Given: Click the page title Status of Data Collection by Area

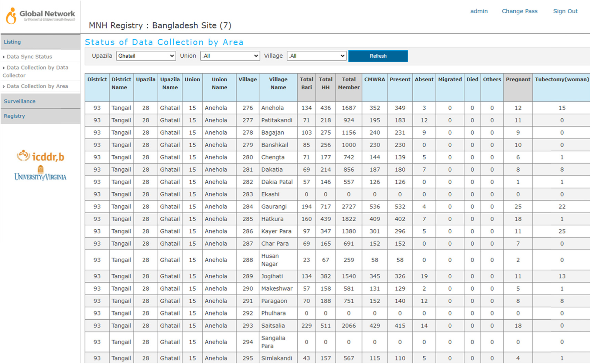Looking at the screenshot, I should 164,42.
